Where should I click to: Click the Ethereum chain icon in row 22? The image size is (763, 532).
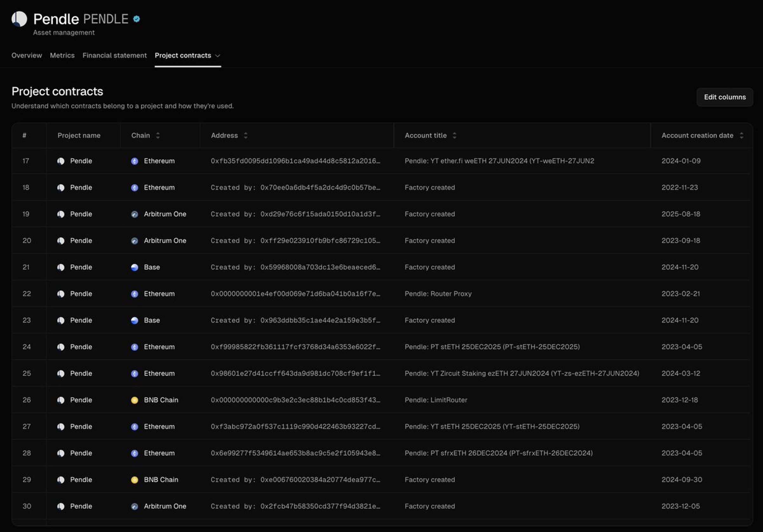(x=134, y=294)
